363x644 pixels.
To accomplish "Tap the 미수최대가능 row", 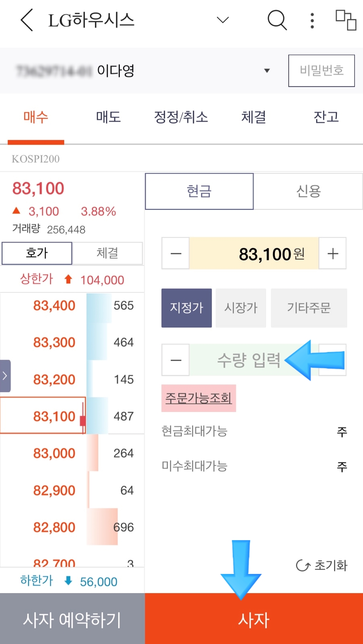I will (x=254, y=466).
